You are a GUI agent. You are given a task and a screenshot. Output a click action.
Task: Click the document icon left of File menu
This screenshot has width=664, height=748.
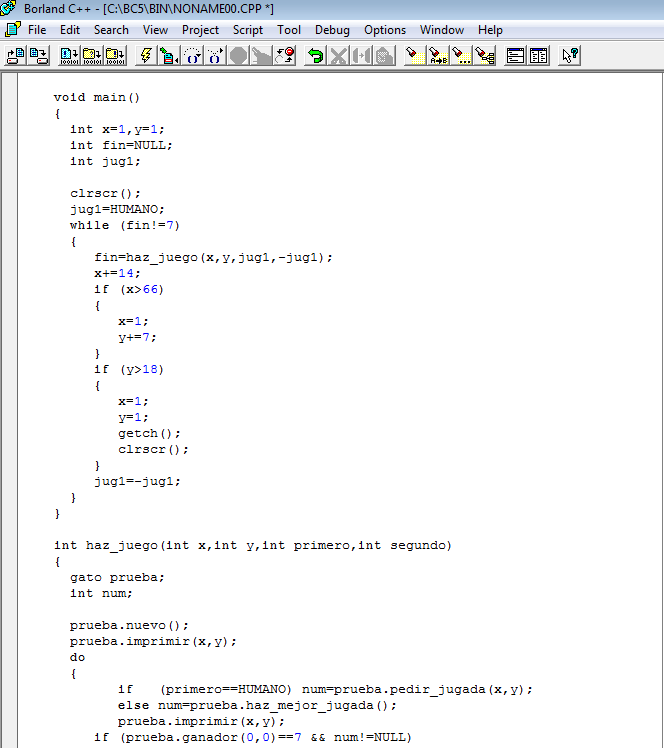(x=12, y=30)
